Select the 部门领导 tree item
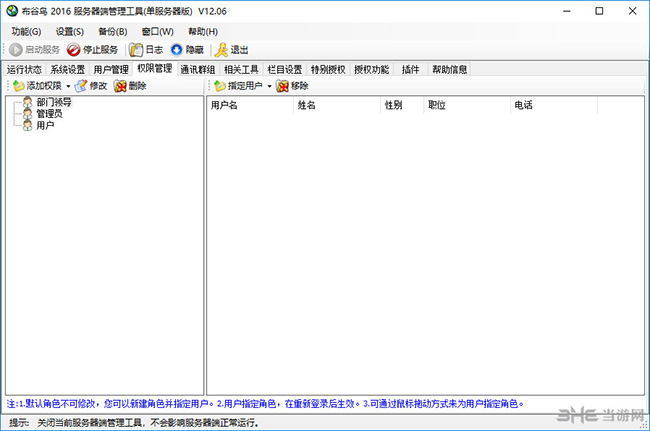Image resolution: width=650 pixels, height=431 pixels. point(54,102)
